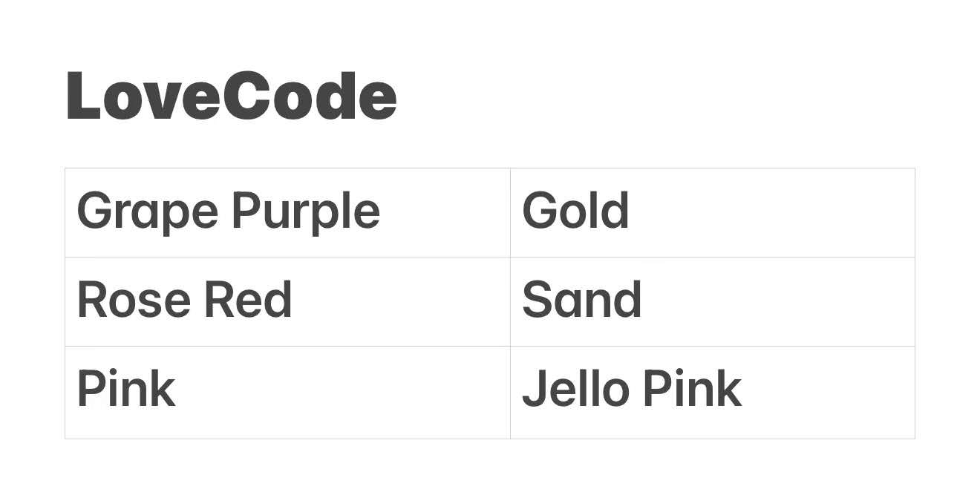Select the Pink cell in the left column
Viewport: 980px width, 492px height.
[x=287, y=392]
